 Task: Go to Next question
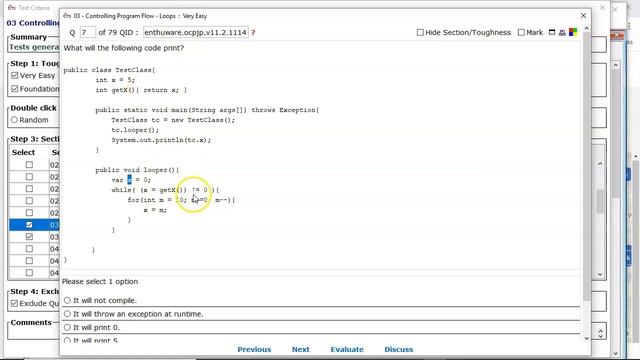[x=300, y=349]
